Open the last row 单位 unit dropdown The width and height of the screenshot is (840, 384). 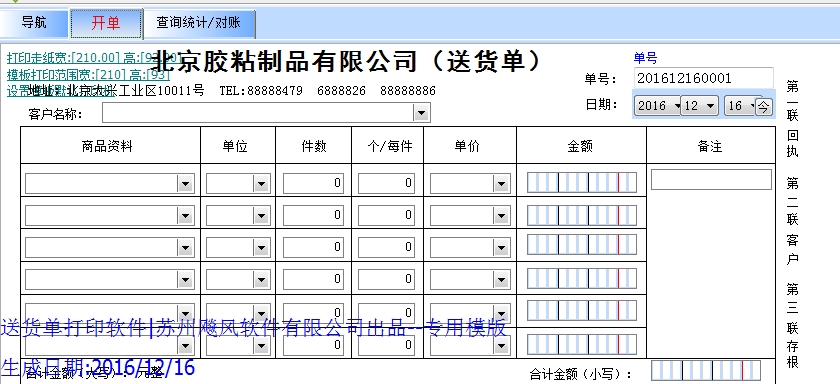pos(261,345)
